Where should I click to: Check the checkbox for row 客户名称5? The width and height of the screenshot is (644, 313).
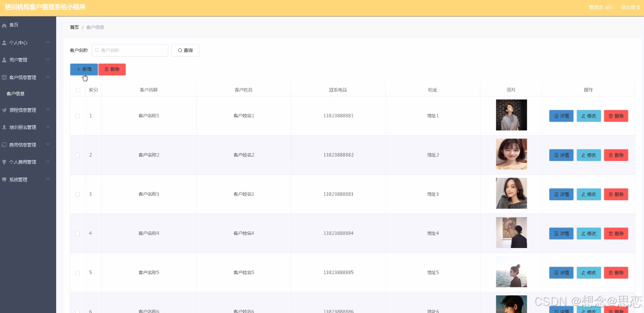click(x=77, y=273)
